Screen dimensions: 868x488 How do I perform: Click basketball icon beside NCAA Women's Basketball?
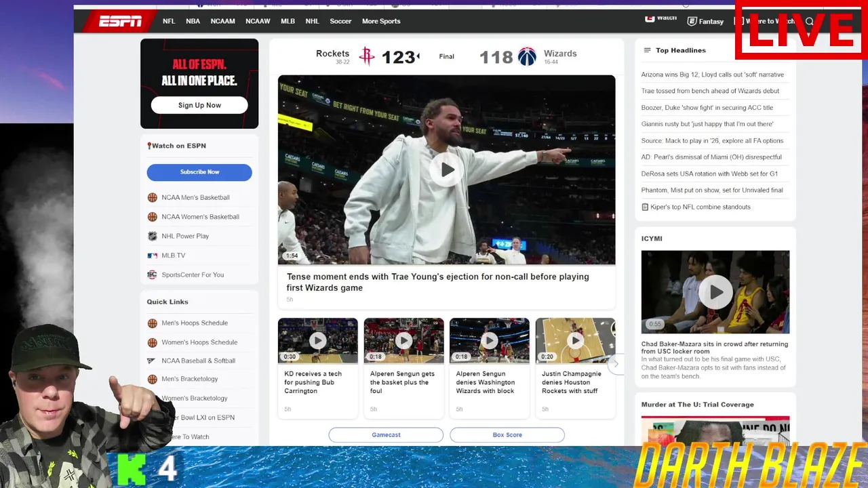point(152,217)
